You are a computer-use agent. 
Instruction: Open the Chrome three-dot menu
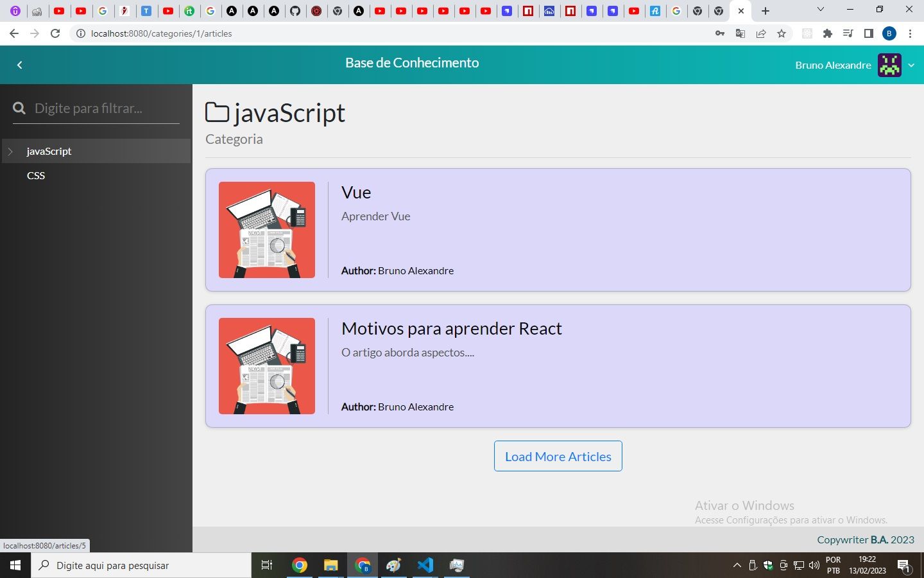(x=910, y=33)
